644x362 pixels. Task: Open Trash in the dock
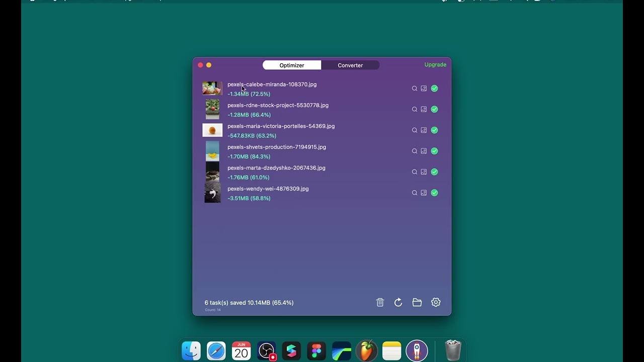pos(453,351)
